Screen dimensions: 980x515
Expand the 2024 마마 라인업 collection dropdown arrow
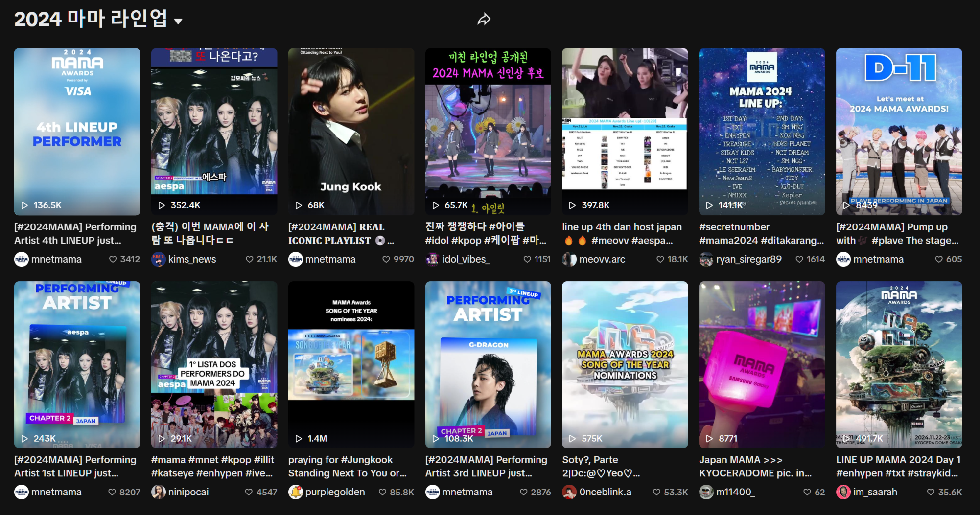[178, 21]
